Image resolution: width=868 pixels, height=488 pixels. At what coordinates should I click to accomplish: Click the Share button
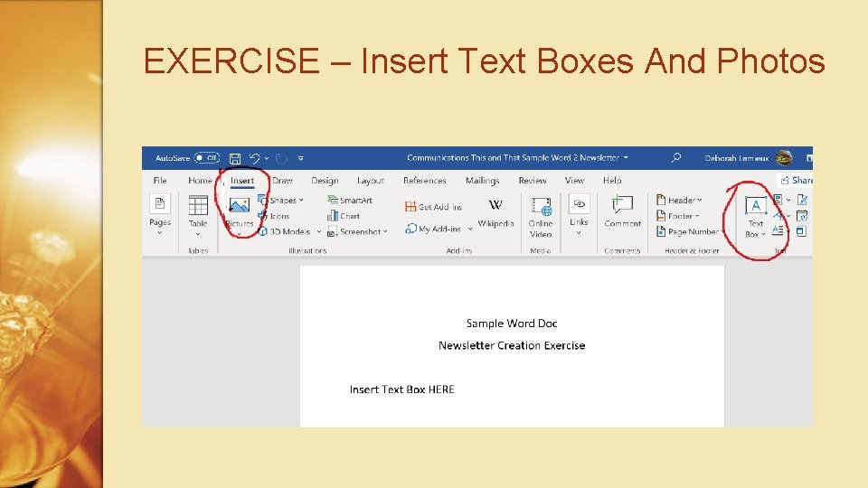coord(796,181)
